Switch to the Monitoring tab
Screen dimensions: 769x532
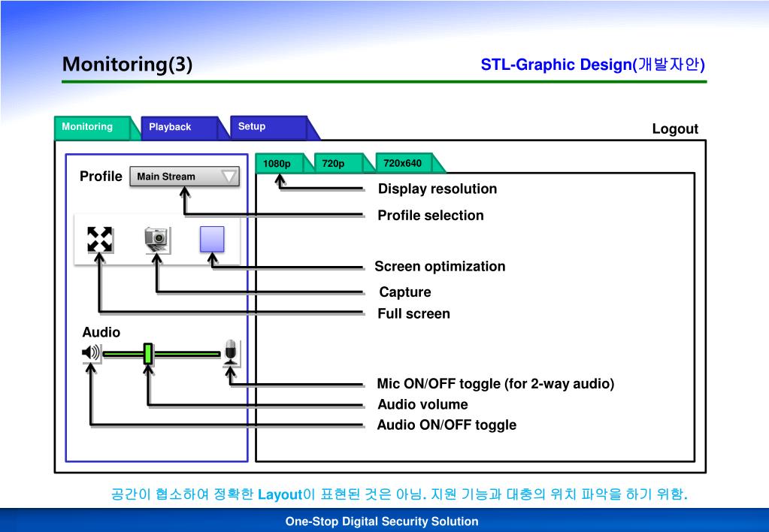coord(93,128)
